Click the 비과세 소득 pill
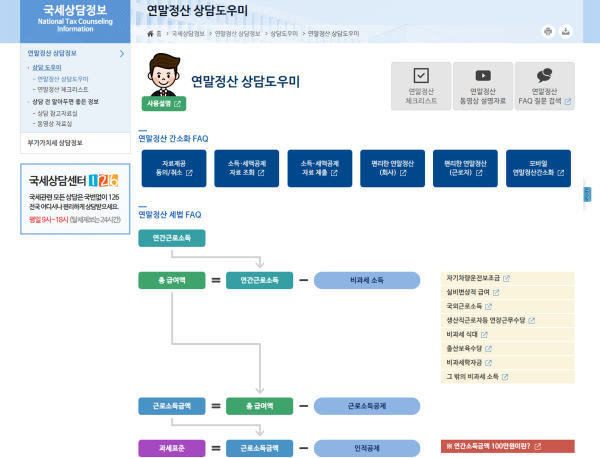 (x=367, y=280)
